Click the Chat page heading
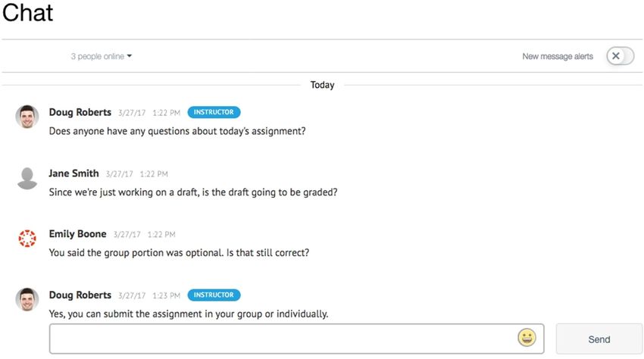 point(27,12)
